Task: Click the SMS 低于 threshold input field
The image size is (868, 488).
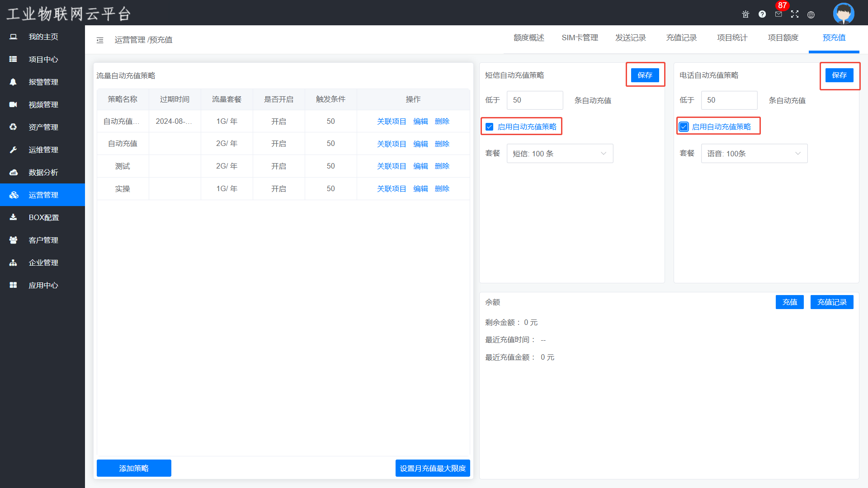Action: click(535, 100)
